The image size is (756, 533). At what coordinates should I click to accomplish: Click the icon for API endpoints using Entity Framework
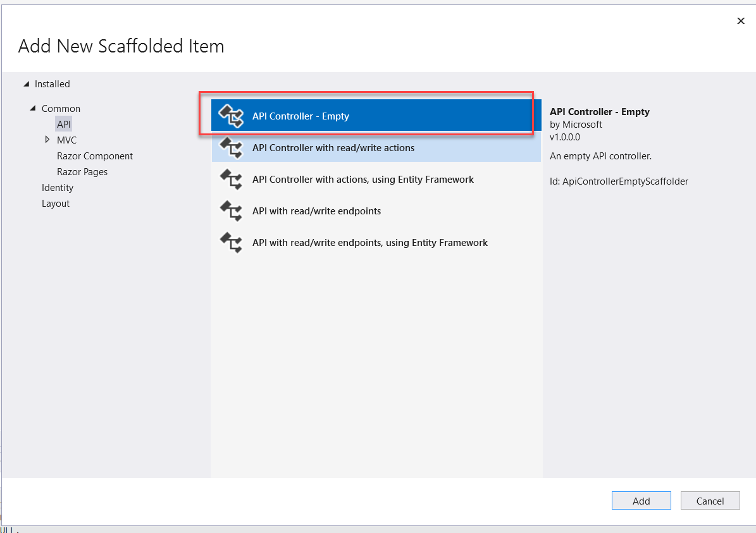(232, 242)
